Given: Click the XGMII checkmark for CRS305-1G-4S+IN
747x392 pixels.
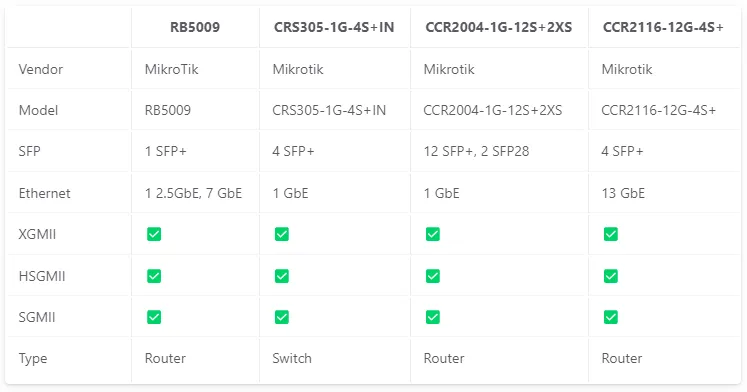Looking at the screenshot, I should [x=282, y=234].
